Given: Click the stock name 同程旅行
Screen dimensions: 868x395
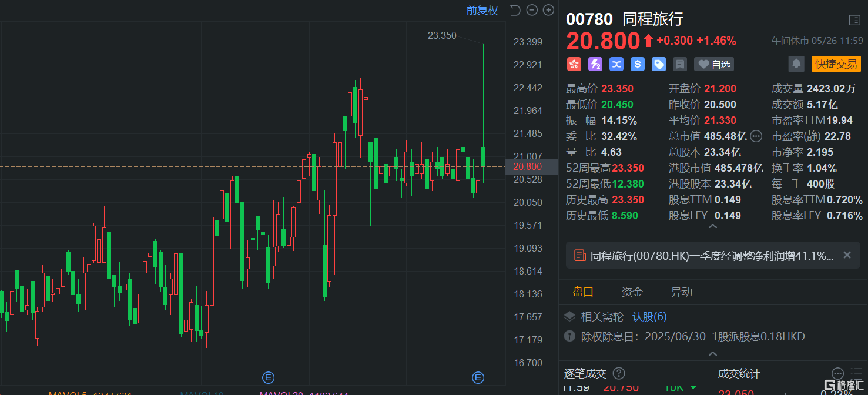Looking at the screenshot, I should [653, 19].
